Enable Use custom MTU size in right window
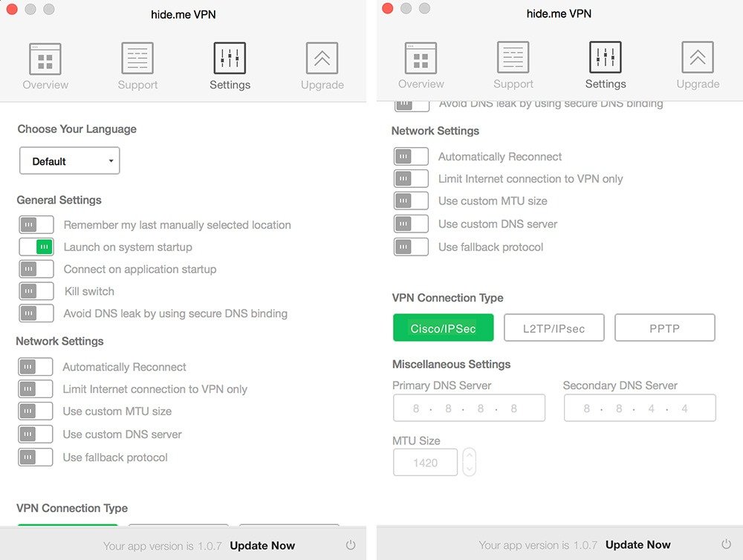This screenshot has width=743, height=560. pos(412,201)
